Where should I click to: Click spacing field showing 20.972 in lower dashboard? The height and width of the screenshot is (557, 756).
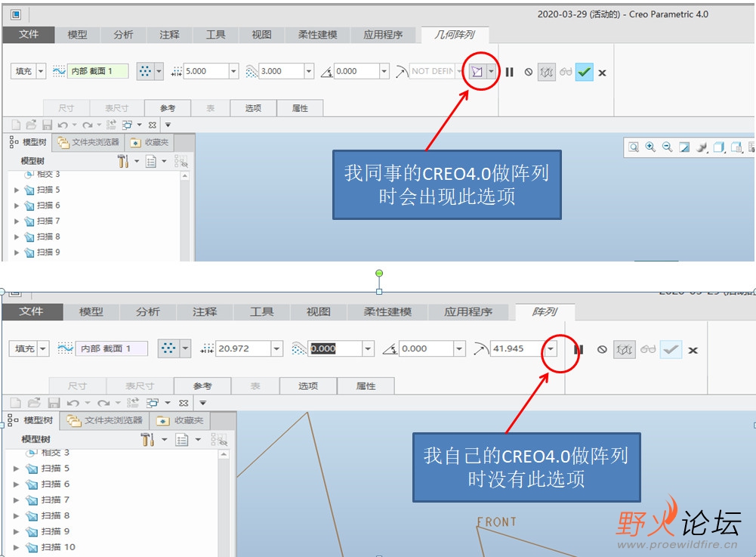tap(243, 348)
